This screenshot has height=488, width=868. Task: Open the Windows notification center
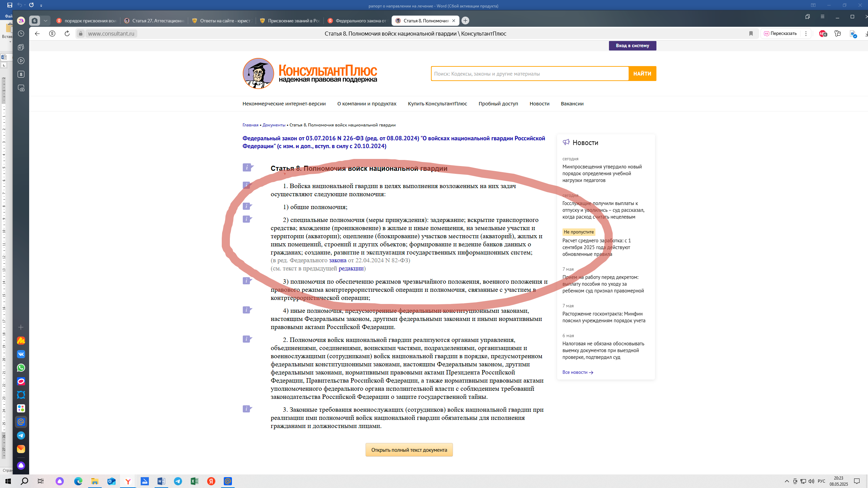click(857, 481)
